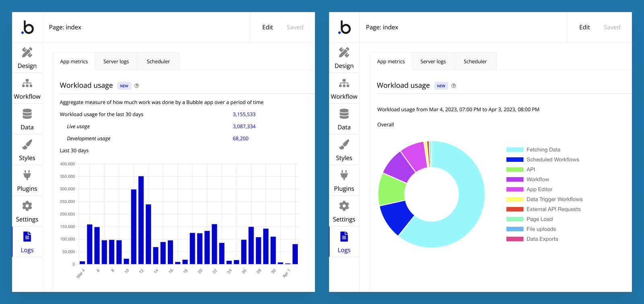Click the Development usage 68,200 link
This screenshot has width=644, height=304.
click(x=240, y=139)
